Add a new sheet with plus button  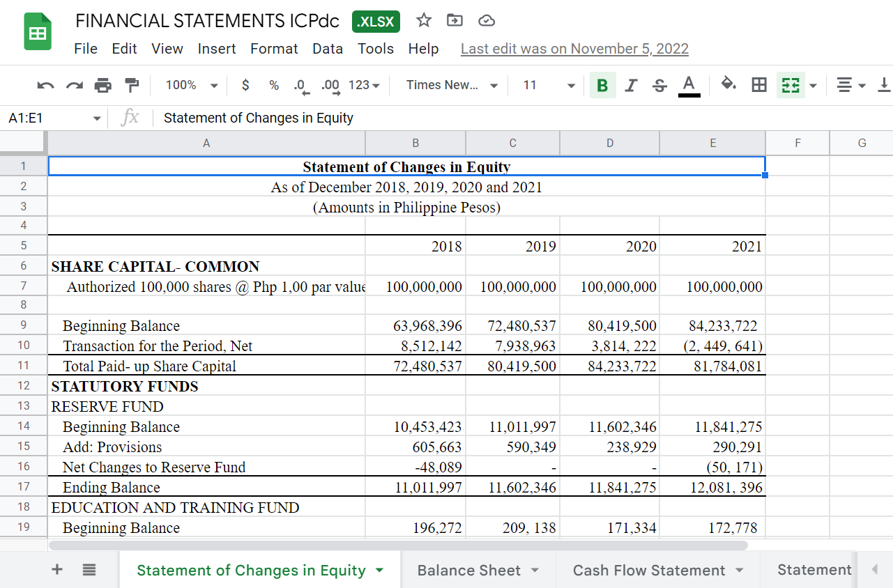click(58, 570)
